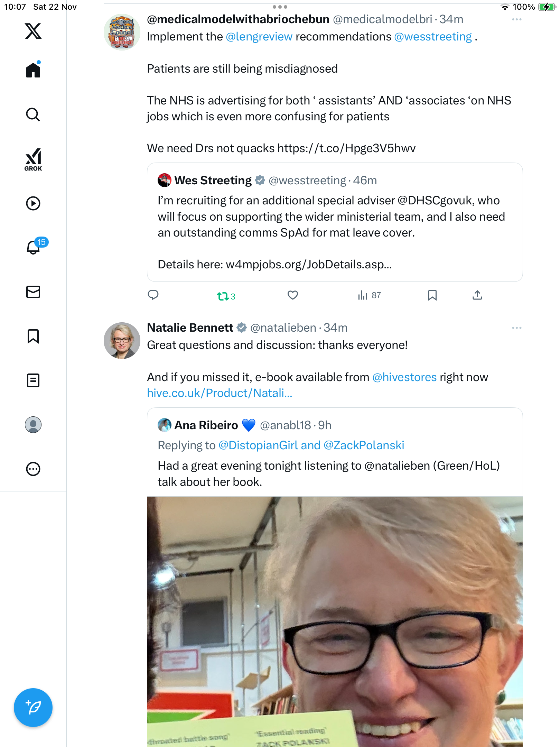Image resolution: width=560 pixels, height=747 pixels.
Task: Go to the Home timeline
Action: (33, 70)
